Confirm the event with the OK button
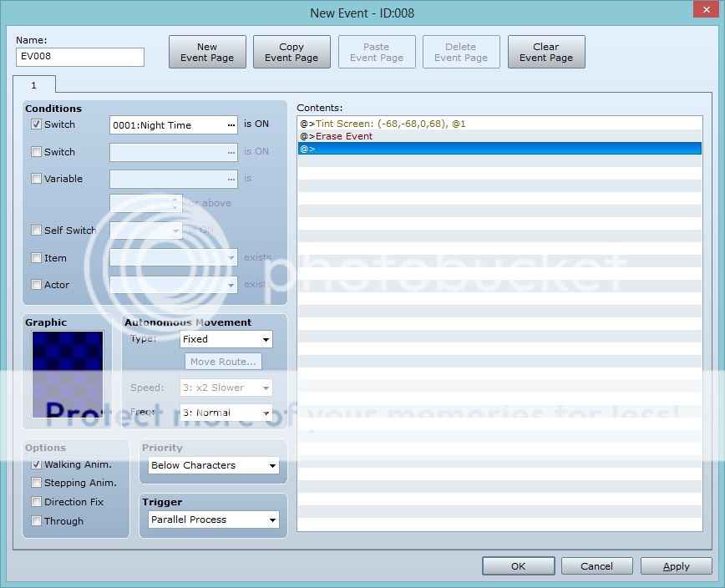 pos(518,566)
